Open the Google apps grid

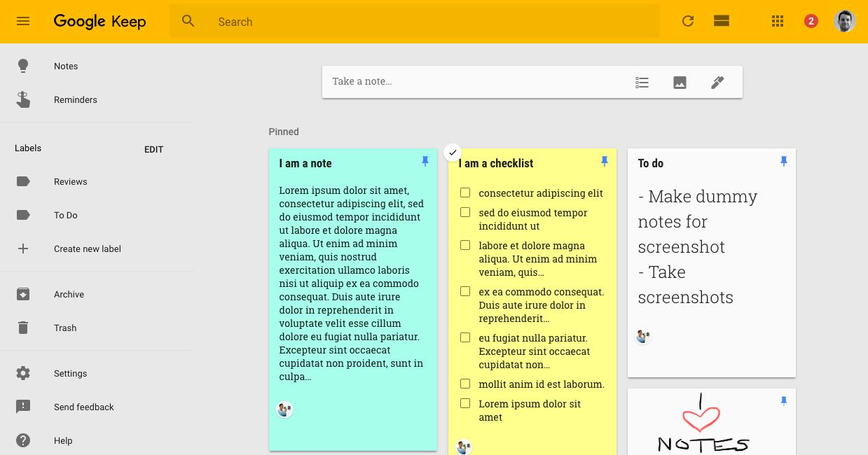(x=778, y=21)
